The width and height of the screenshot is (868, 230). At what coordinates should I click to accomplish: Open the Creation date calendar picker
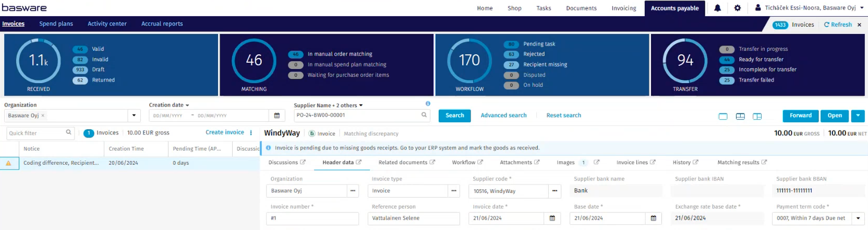(x=277, y=116)
